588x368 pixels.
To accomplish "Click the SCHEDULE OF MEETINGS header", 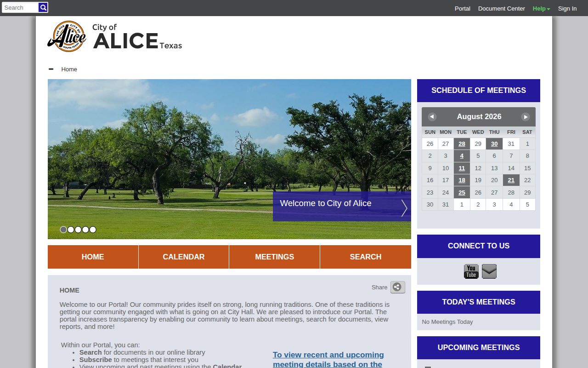I will 479,91.
